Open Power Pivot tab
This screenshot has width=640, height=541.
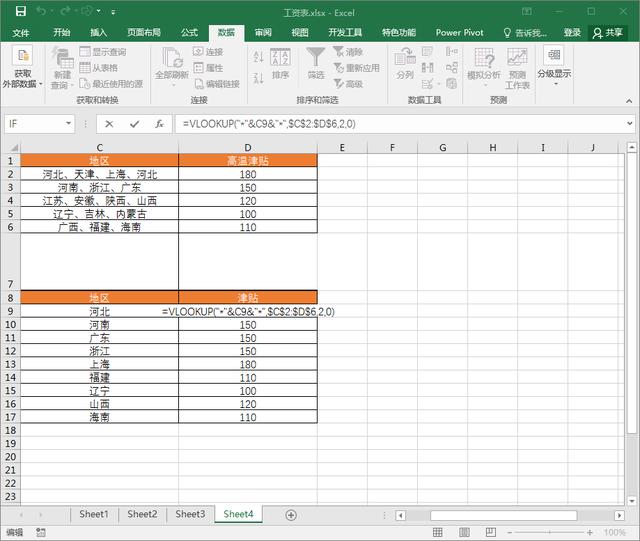[x=459, y=33]
